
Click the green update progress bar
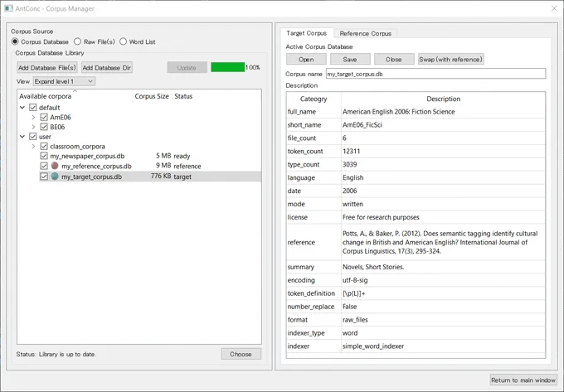[x=228, y=67]
